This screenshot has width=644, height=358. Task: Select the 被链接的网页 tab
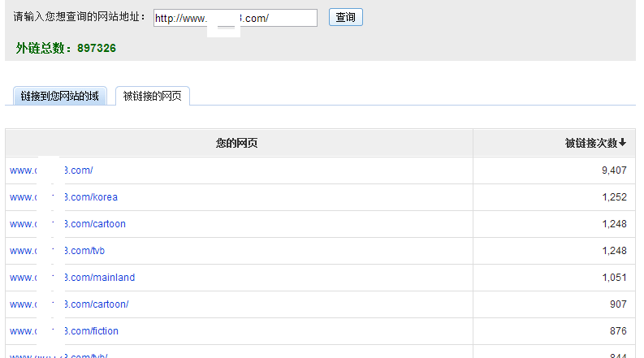coord(153,97)
